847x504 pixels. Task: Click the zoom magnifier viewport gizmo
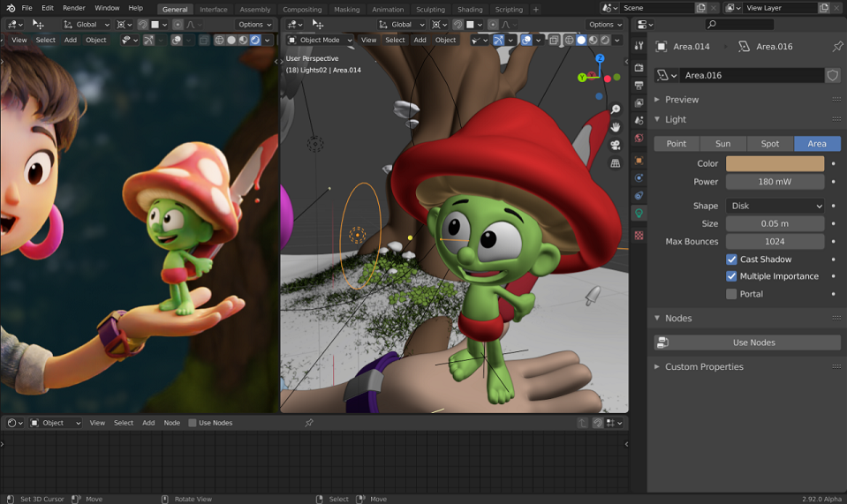[x=616, y=109]
